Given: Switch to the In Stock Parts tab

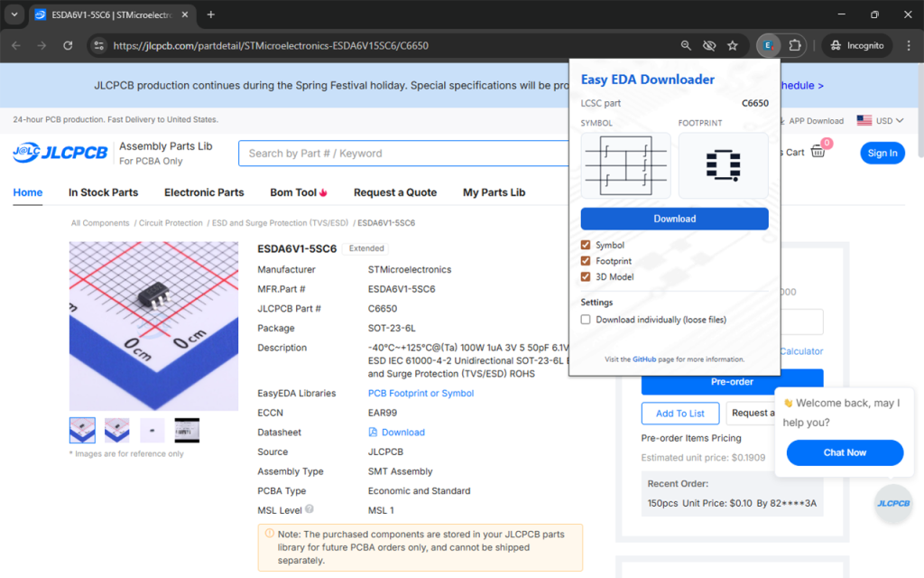Looking at the screenshot, I should click(103, 192).
